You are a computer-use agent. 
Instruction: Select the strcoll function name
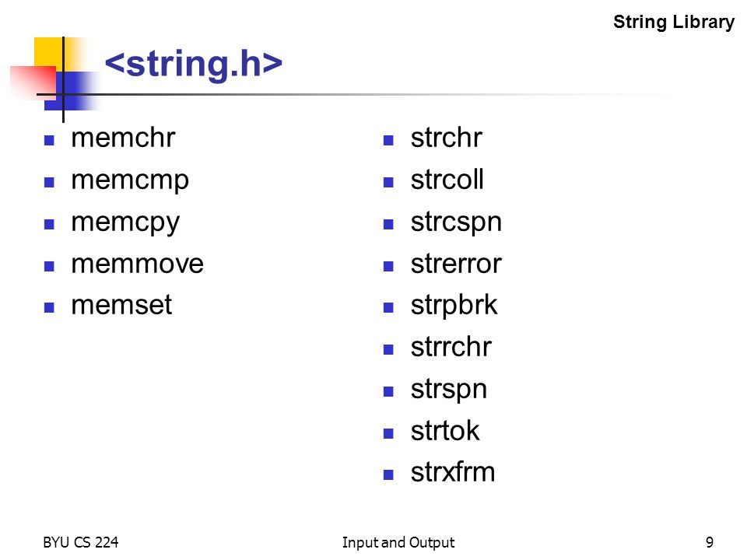pyautogui.click(x=447, y=180)
